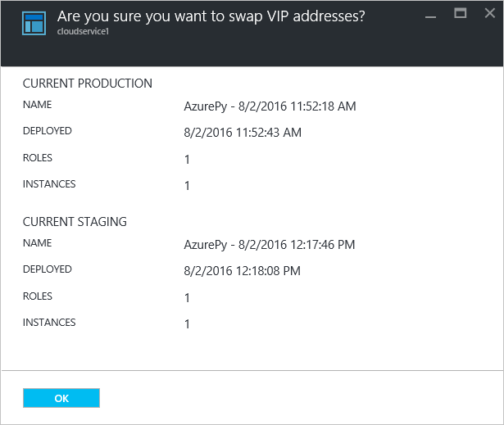Maximize the swap VIP blade
Viewport: 504px width, 425px height.
460,13
